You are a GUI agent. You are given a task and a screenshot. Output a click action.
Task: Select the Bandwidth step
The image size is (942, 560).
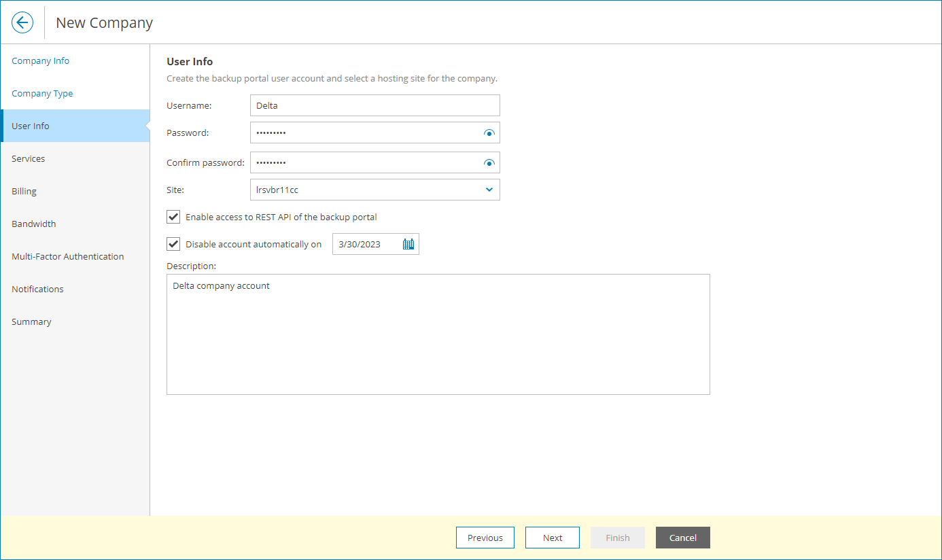coord(33,224)
